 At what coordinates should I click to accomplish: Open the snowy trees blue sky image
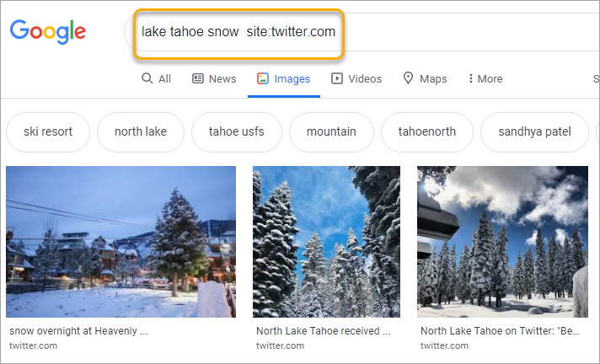326,242
